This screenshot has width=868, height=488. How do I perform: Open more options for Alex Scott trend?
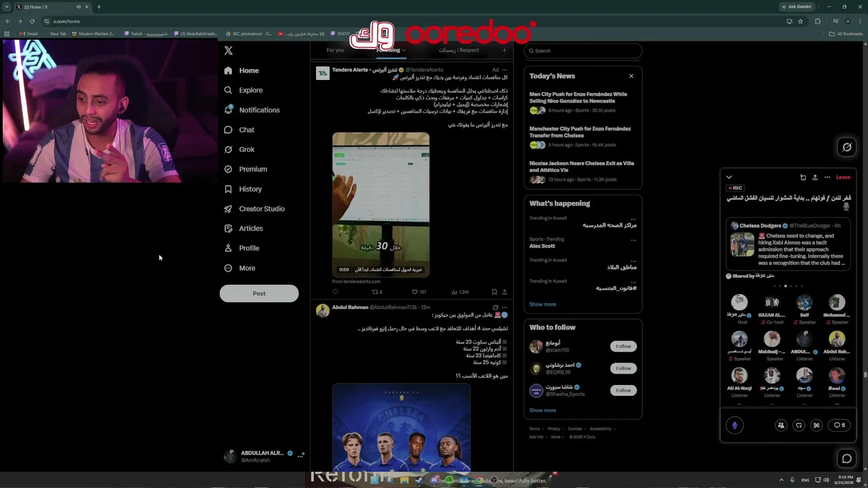pos(633,240)
